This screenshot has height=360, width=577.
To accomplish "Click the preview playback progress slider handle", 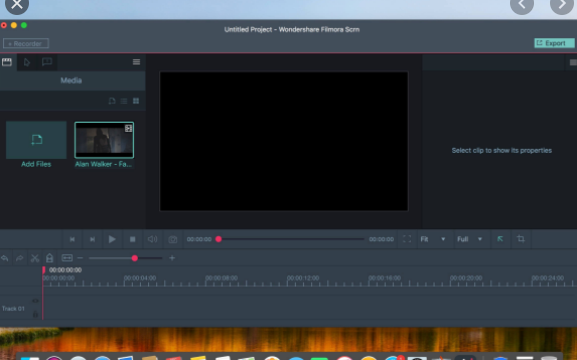I will pos(219,239).
